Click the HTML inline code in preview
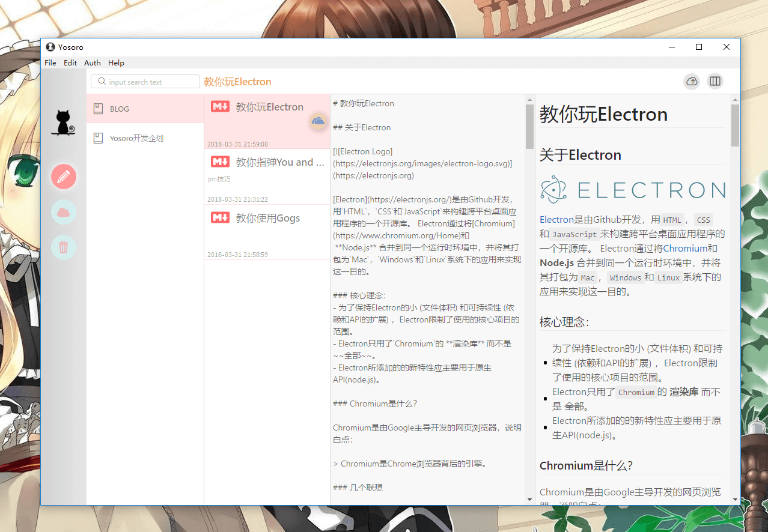The image size is (768, 532). click(672, 220)
